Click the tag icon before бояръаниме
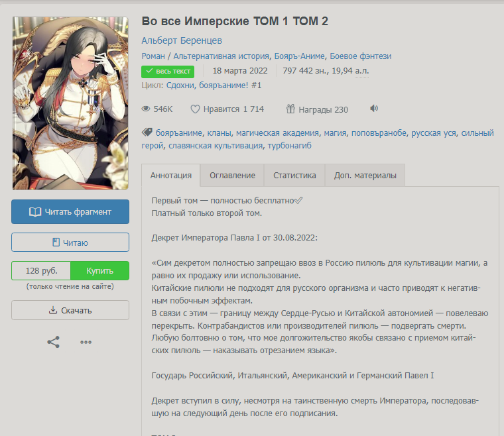 click(x=147, y=133)
